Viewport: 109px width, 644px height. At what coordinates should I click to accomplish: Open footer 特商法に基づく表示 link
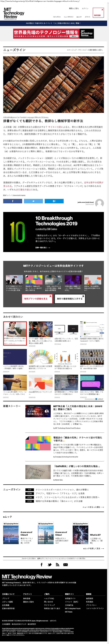(52, 608)
